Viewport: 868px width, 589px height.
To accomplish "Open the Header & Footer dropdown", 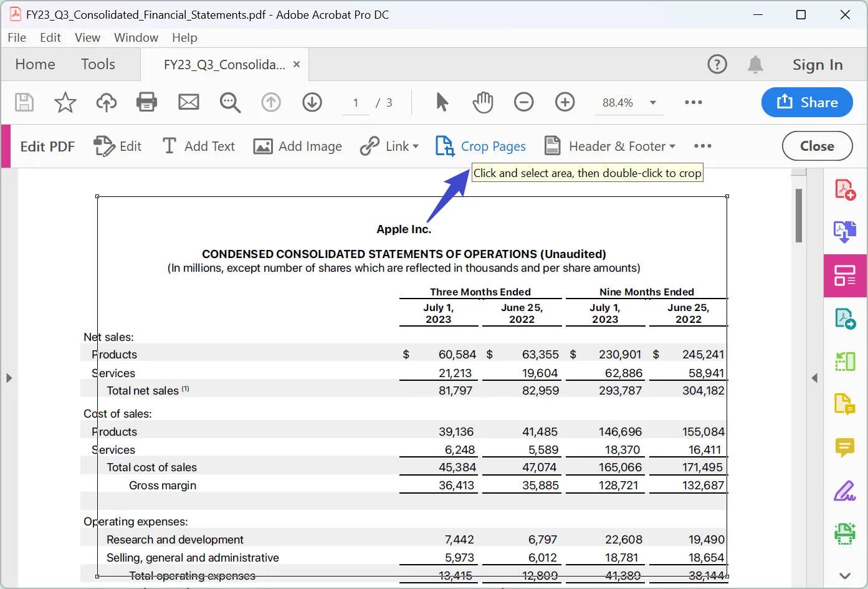I will (673, 146).
